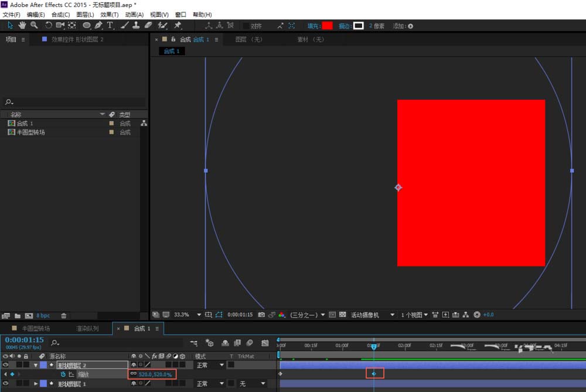
Task: Hide 形状图层 2 with its eye icon
Action: [6, 365]
